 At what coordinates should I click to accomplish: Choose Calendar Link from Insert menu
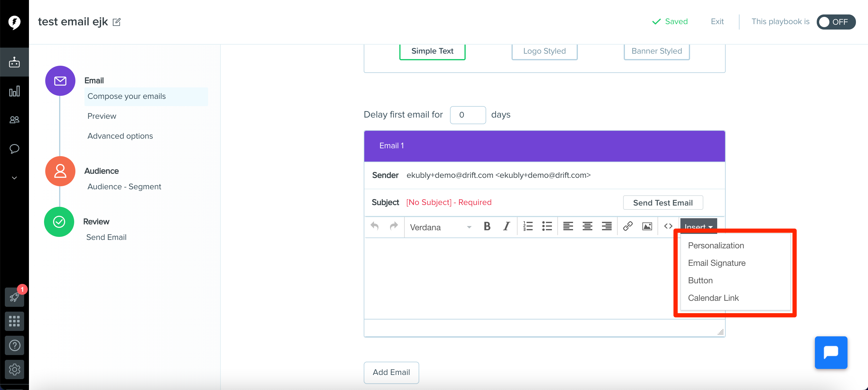pyautogui.click(x=713, y=298)
